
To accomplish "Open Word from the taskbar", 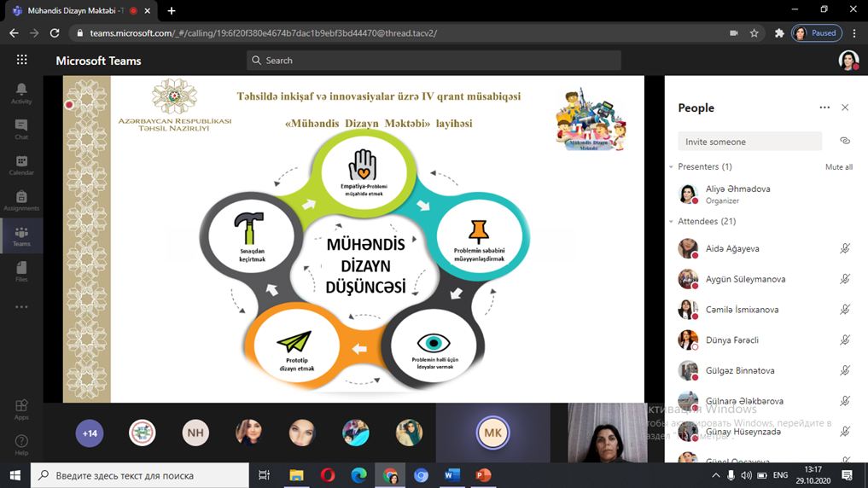I will coord(452,475).
